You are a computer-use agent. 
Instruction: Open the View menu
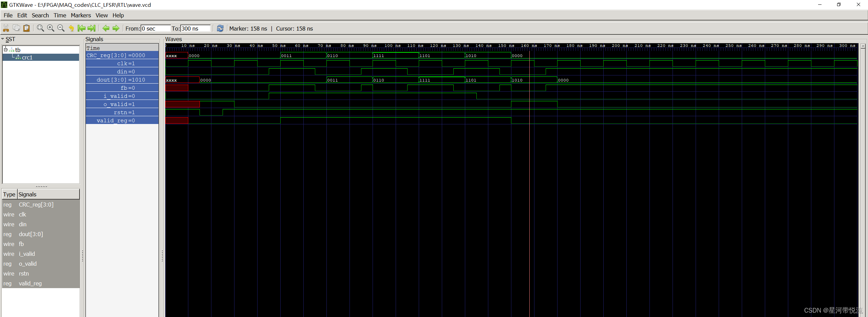101,15
